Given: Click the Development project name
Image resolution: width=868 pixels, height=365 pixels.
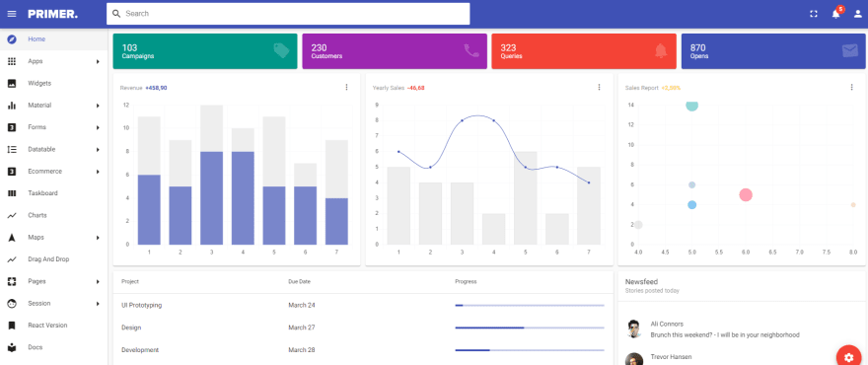Looking at the screenshot, I should click(140, 350).
